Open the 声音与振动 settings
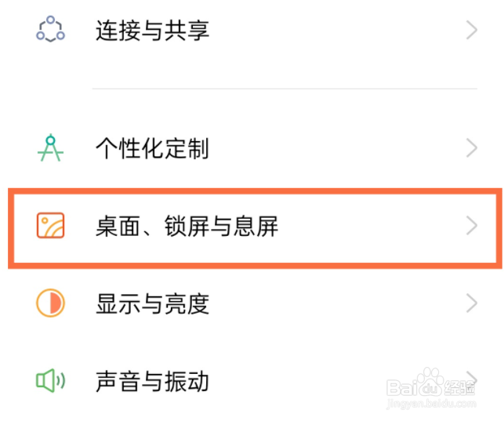Image resolution: width=504 pixels, height=421 pixels. coord(152,382)
